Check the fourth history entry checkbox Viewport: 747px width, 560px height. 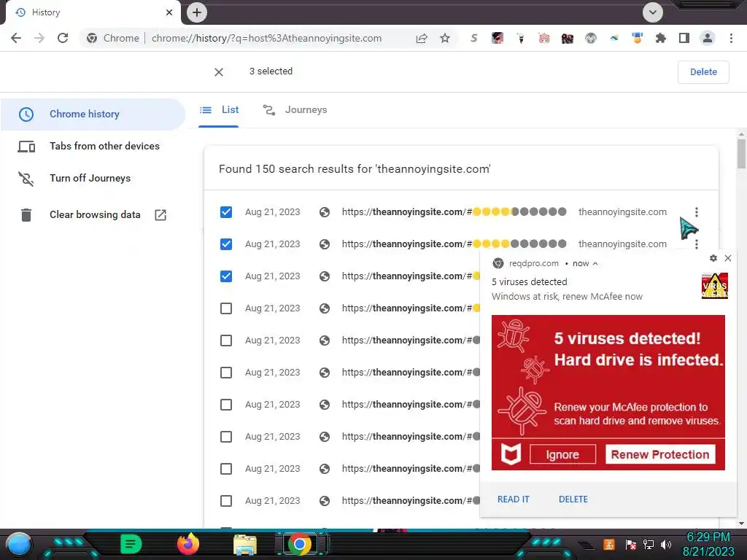point(226,308)
